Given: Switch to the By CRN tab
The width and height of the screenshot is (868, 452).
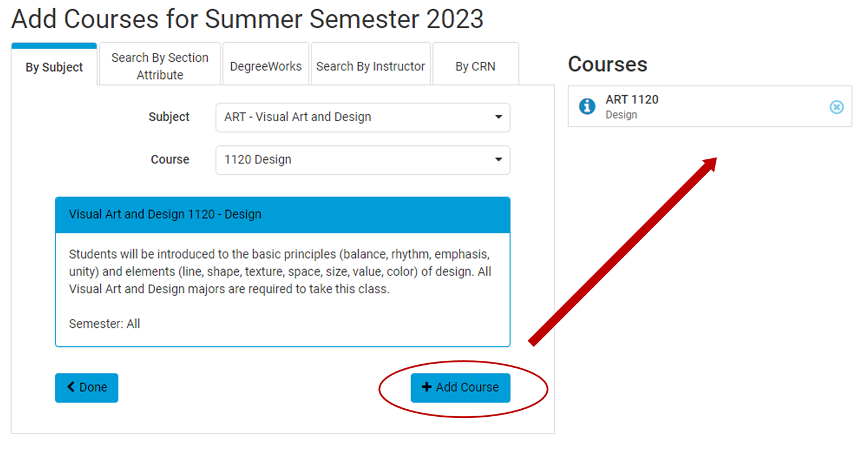Looking at the screenshot, I should [475, 66].
